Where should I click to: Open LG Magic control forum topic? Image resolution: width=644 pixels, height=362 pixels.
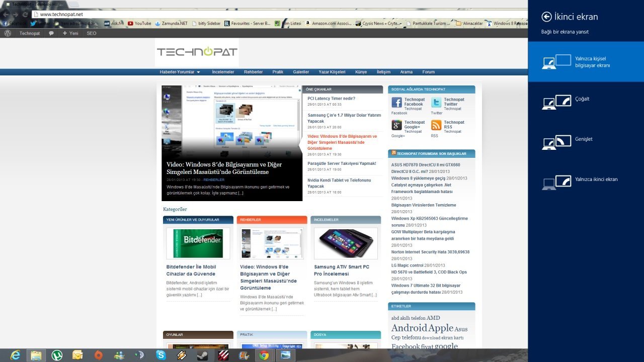coord(408,265)
